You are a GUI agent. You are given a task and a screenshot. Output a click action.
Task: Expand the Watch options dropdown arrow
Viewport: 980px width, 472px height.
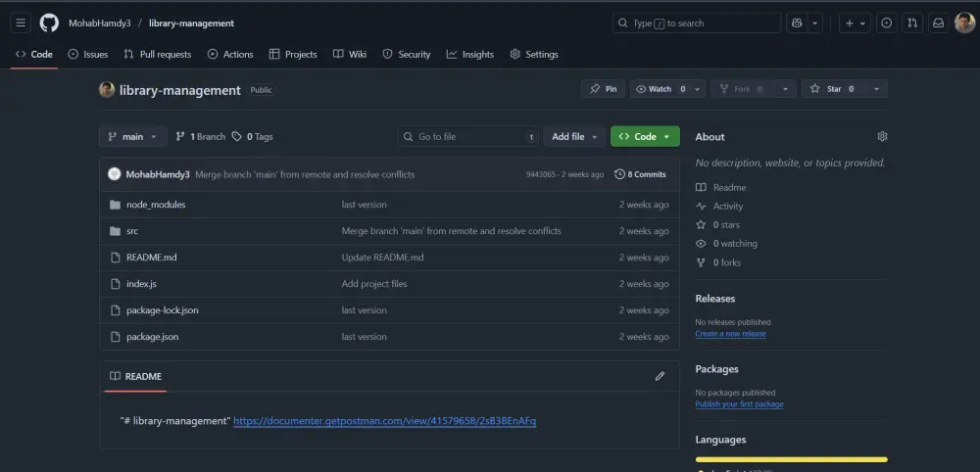698,89
